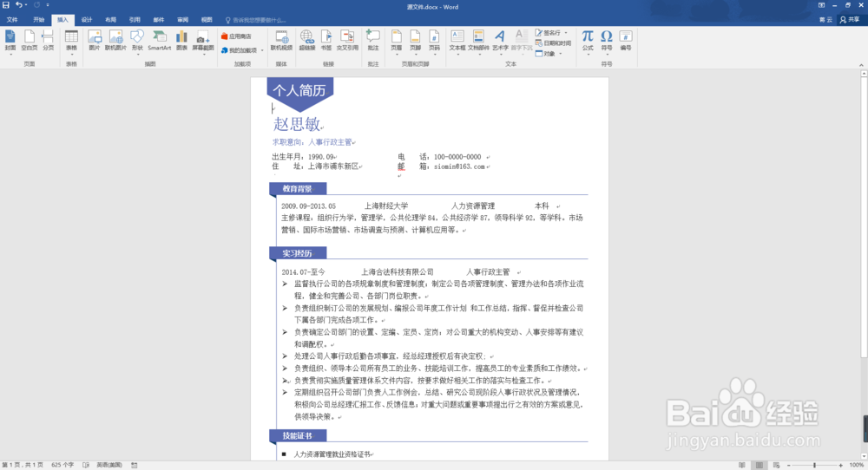Image resolution: width=868 pixels, height=470 pixels.
Task: Click the 英语(美国) language indicator
Action: click(x=109, y=465)
